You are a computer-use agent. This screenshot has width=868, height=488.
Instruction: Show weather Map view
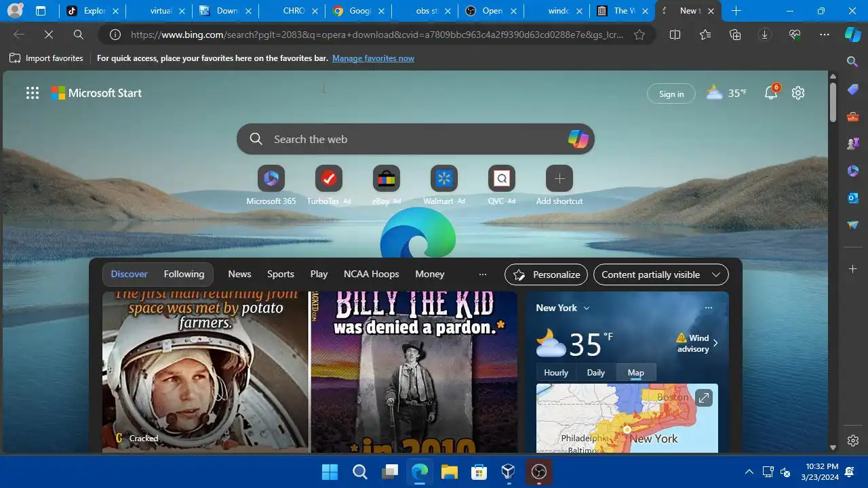point(636,373)
